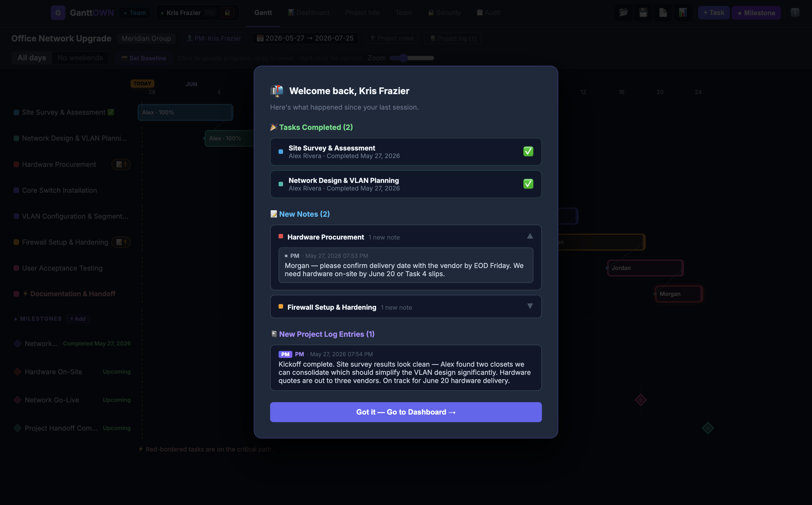Toggle the Team mode pill beside the logo
The height and width of the screenshot is (505, 812).
point(135,13)
